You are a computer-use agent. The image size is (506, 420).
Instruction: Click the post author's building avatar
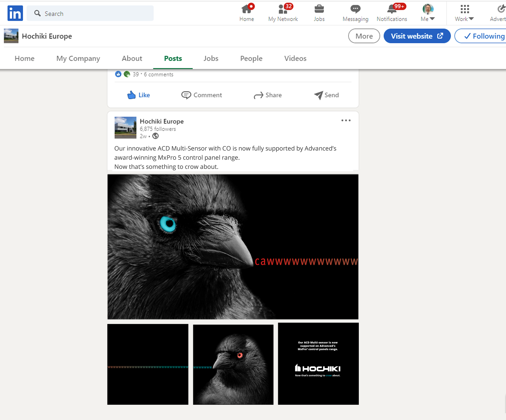125,127
